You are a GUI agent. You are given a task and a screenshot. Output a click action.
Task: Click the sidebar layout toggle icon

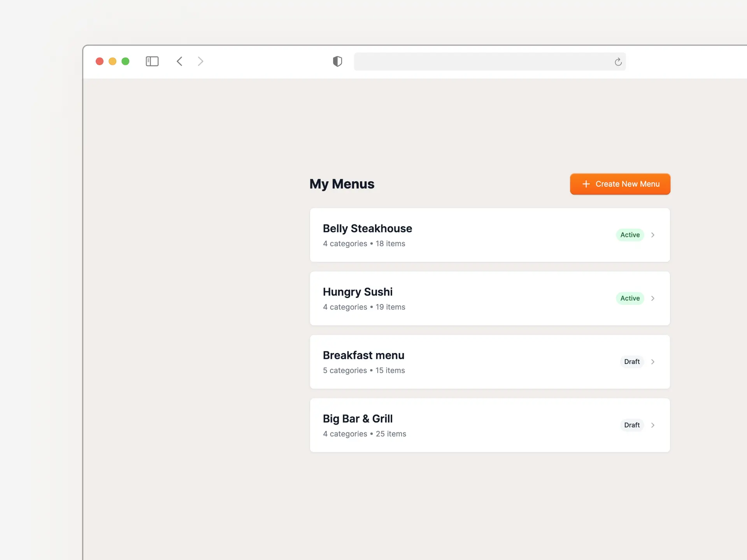tap(152, 61)
